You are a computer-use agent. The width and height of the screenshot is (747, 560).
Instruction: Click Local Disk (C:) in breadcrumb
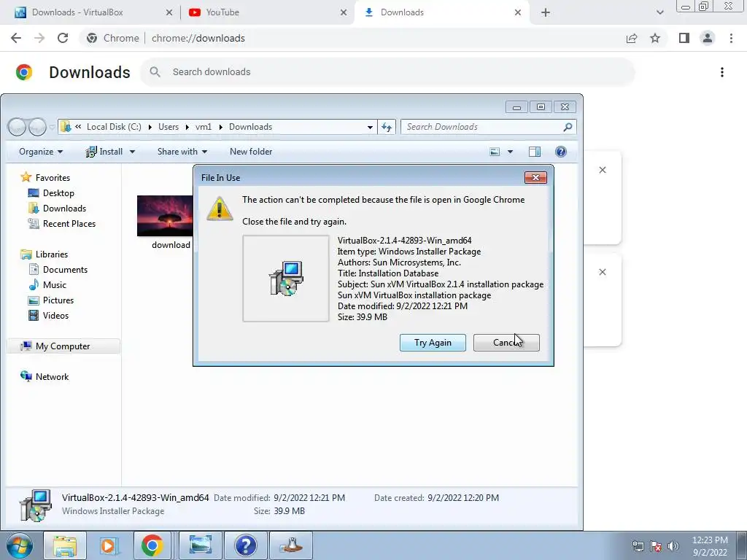point(114,127)
